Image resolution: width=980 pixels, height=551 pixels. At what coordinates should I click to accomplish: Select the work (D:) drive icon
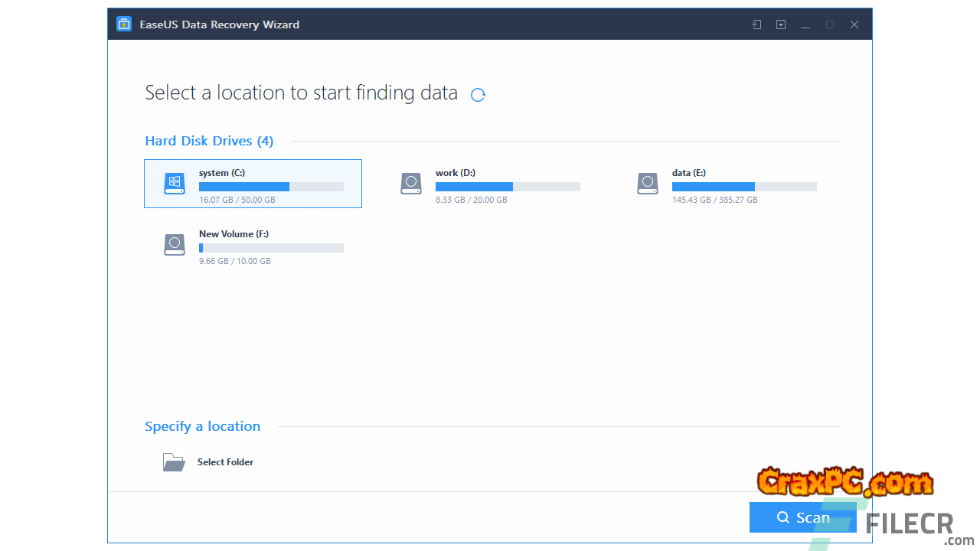(411, 184)
